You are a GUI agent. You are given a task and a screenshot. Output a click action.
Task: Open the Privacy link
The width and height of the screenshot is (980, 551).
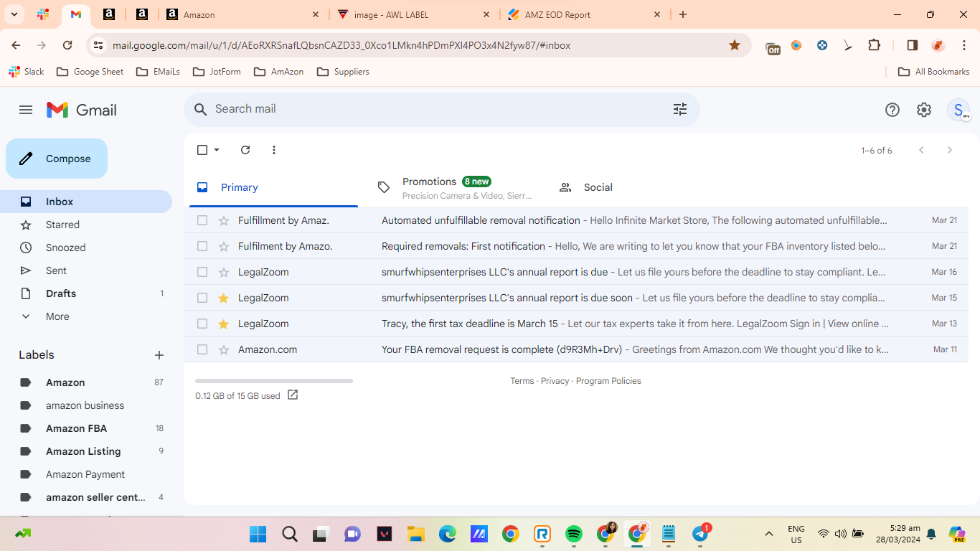pyautogui.click(x=555, y=381)
